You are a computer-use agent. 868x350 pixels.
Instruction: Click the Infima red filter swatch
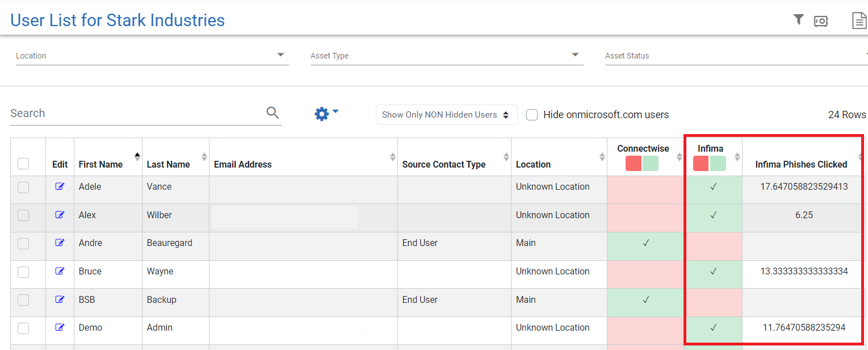coord(701,164)
